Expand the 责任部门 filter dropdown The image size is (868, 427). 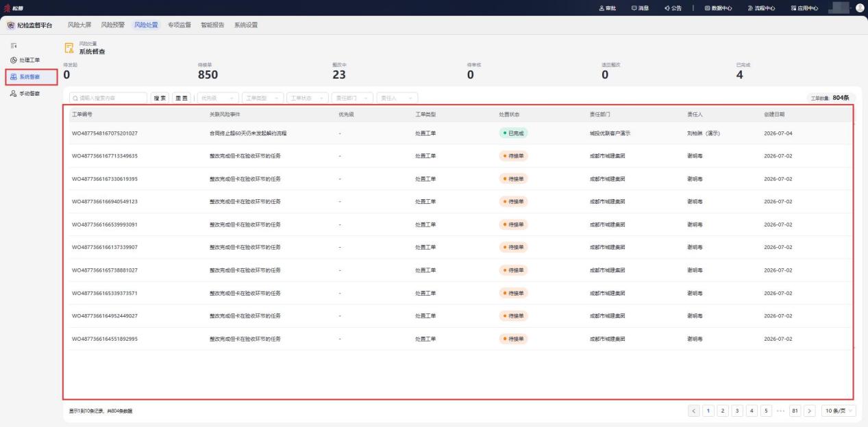point(352,98)
